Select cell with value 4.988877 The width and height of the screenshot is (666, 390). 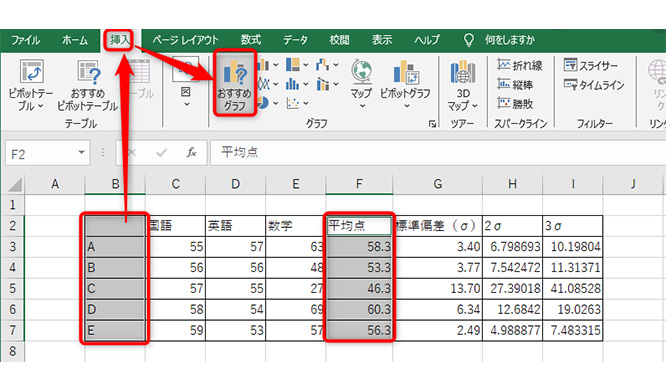point(513,330)
